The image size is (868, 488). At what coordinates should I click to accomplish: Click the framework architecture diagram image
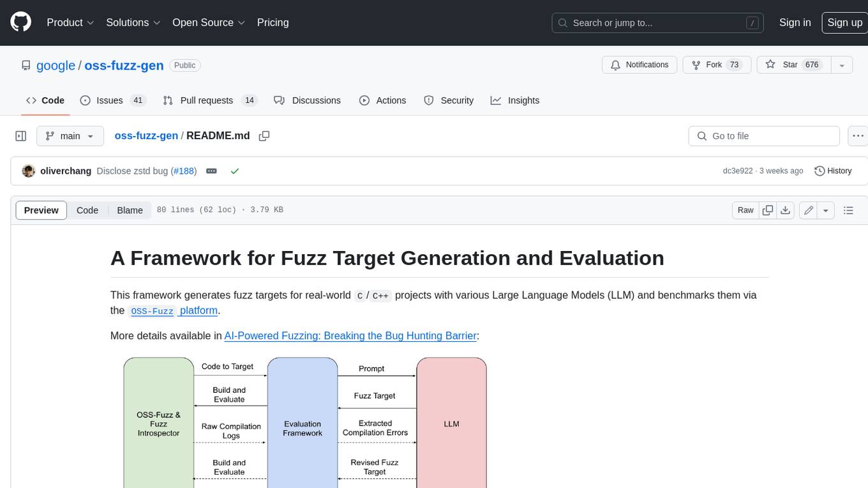[x=305, y=422]
